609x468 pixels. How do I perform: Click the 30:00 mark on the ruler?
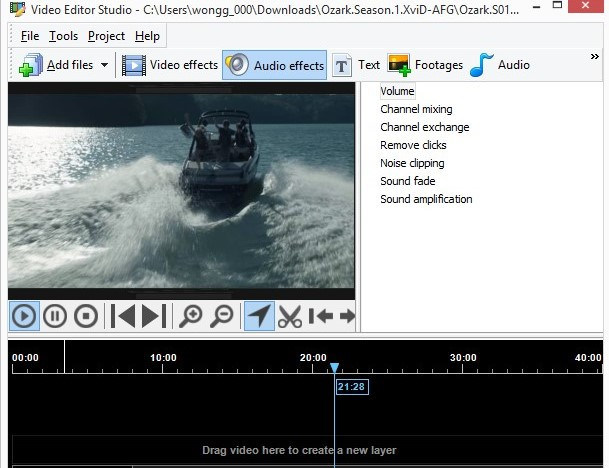pyautogui.click(x=463, y=358)
